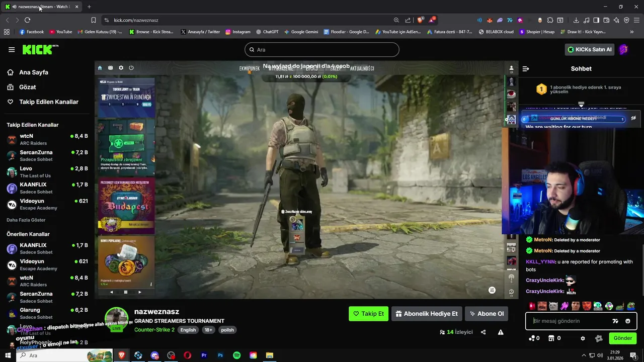Click the 18+ tag
This screenshot has width=644, height=362.
[208, 330]
